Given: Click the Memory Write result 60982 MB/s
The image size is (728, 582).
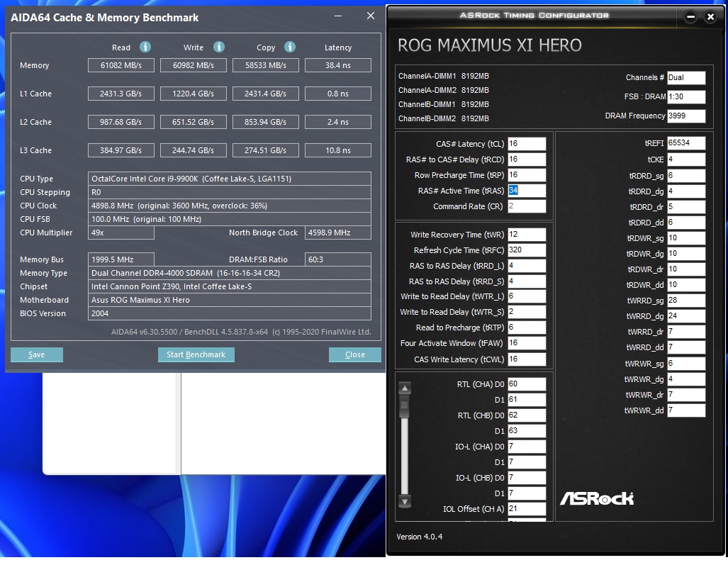Looking at the screenshot, I should [193, 65].
